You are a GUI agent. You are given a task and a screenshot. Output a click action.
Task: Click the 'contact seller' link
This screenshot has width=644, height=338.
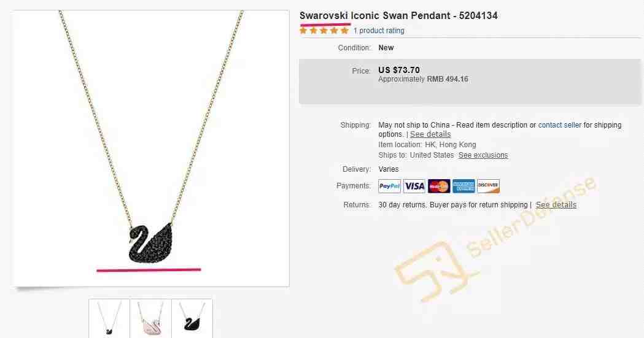(x=559, y=125)
